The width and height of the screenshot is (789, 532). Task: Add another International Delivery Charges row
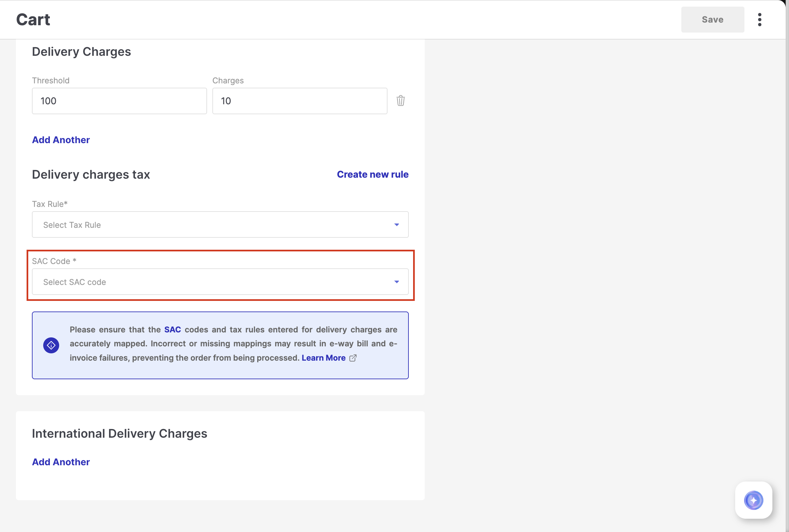pyautogui.click(x=61, y=462)
